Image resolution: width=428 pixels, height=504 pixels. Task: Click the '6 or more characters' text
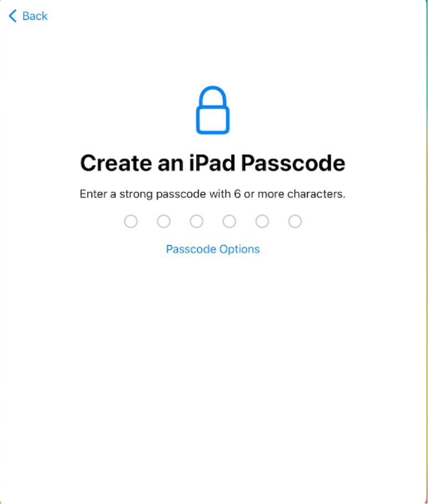click(x=289, y=194)
